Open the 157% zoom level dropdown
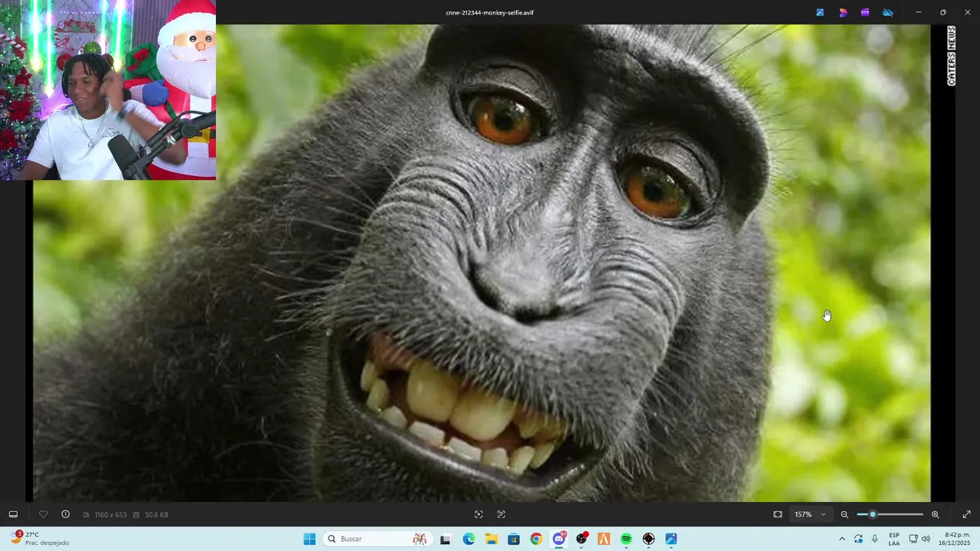This screenshot has width=980, height=551. click(810, 514)
